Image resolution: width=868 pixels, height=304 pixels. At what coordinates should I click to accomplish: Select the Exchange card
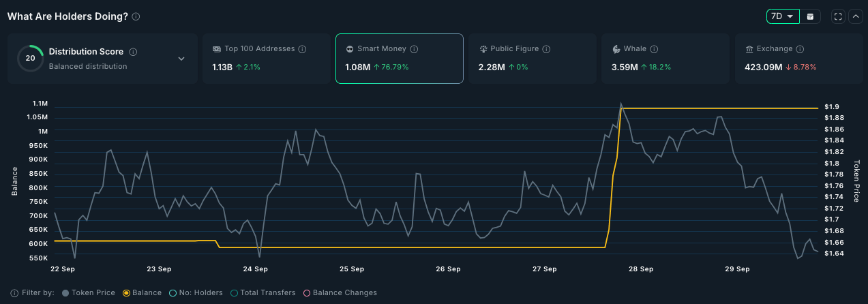click(x=798, y=59)
